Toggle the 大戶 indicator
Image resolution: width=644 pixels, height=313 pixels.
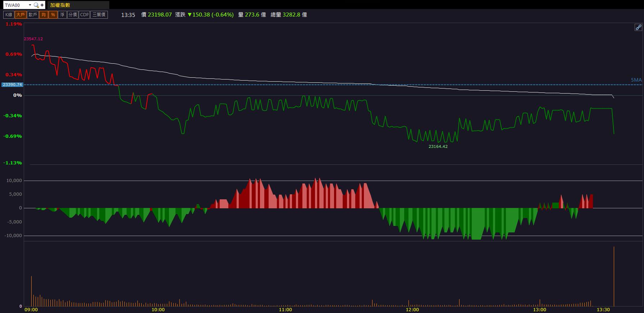tap(20, 15)
